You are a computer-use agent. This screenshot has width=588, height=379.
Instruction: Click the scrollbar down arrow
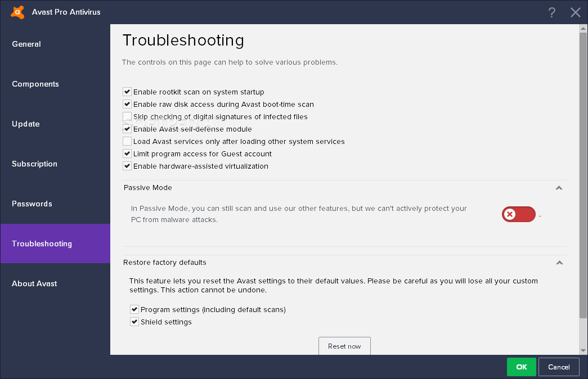(583, 350)
